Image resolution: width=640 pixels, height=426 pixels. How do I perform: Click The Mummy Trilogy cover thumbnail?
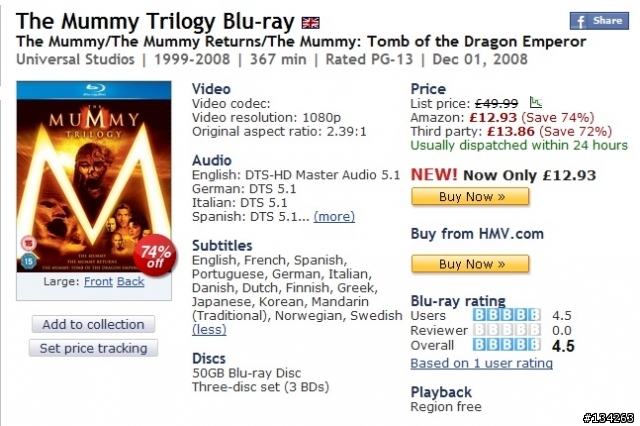point(94,177)
